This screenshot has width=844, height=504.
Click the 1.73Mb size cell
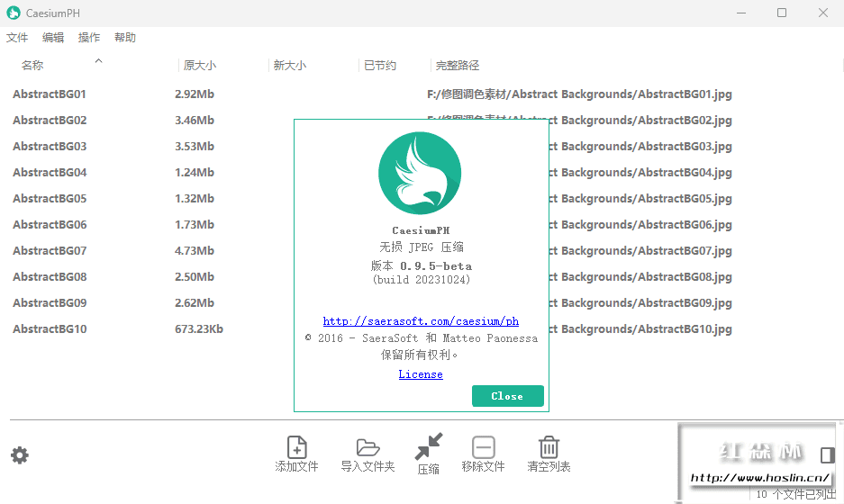[195, 224]
